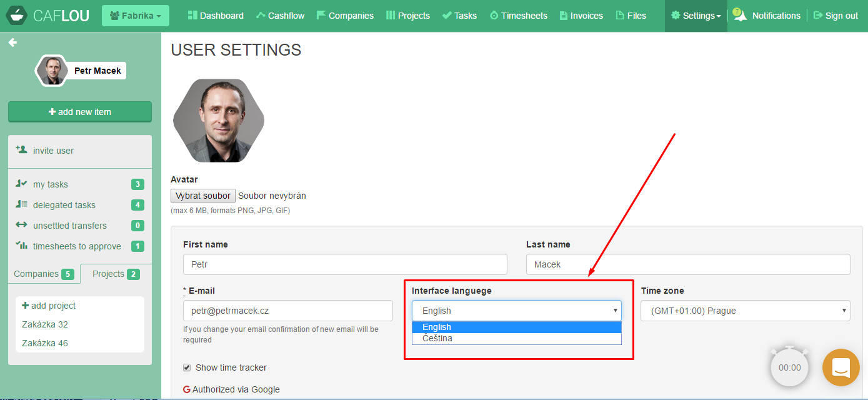Viewport: 868px width, 400px height.
Task: Choose Čeština in the language list
Action: [x=437, y=338]
